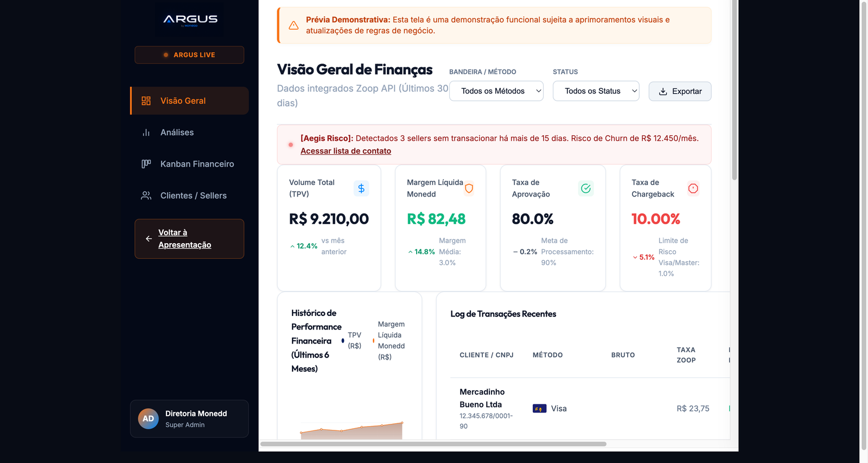868x463 pixels.
Task: Open the Todos os Status dropdown
Action: [596, 91]
